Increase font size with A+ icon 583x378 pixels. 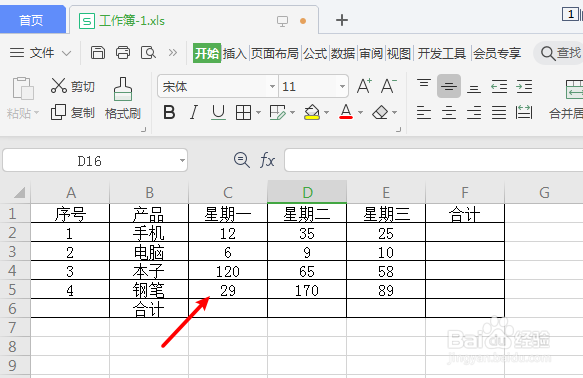tap(364, 86)
